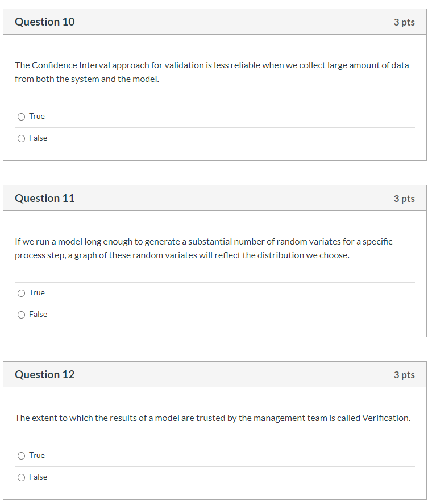
Task: Click the Question 10 header
Action: [x=44, y=22]
